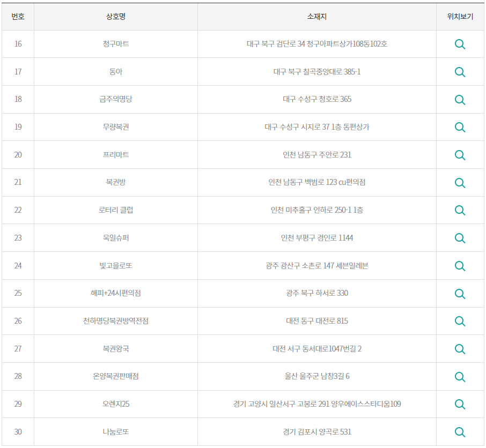
Task: Click address 인천 부평구 경인로 1144
Action: click(317, 238)
